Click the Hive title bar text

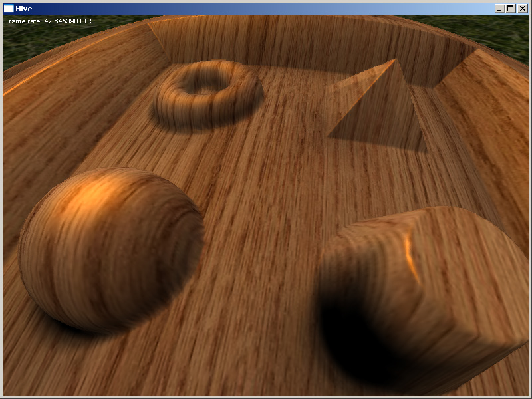pyautogui.click(x=24, y=9)
